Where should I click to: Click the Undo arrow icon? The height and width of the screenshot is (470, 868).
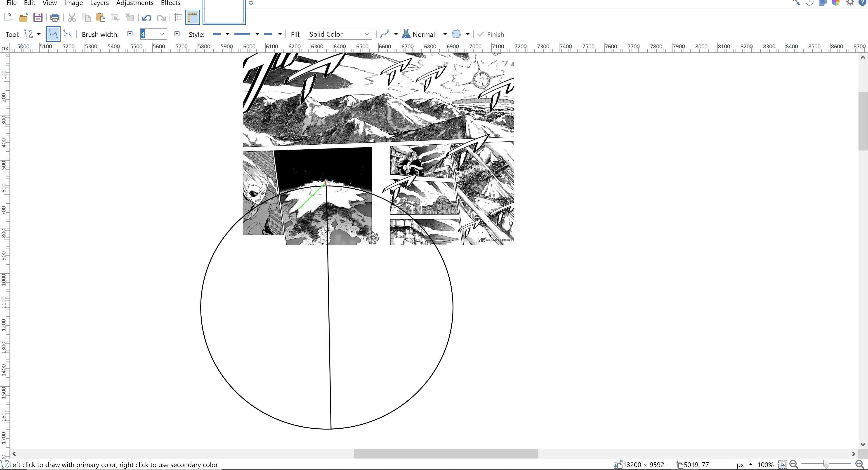(x=146, y=18)
